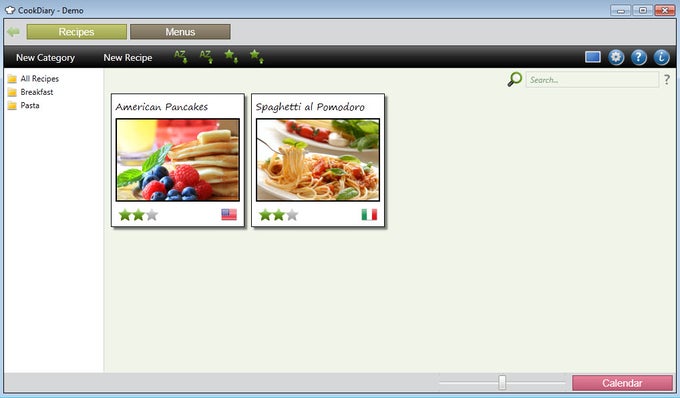This screenshot has width=680, height=398.
Task: Focus the Search input field
Action: pos(592,80)
